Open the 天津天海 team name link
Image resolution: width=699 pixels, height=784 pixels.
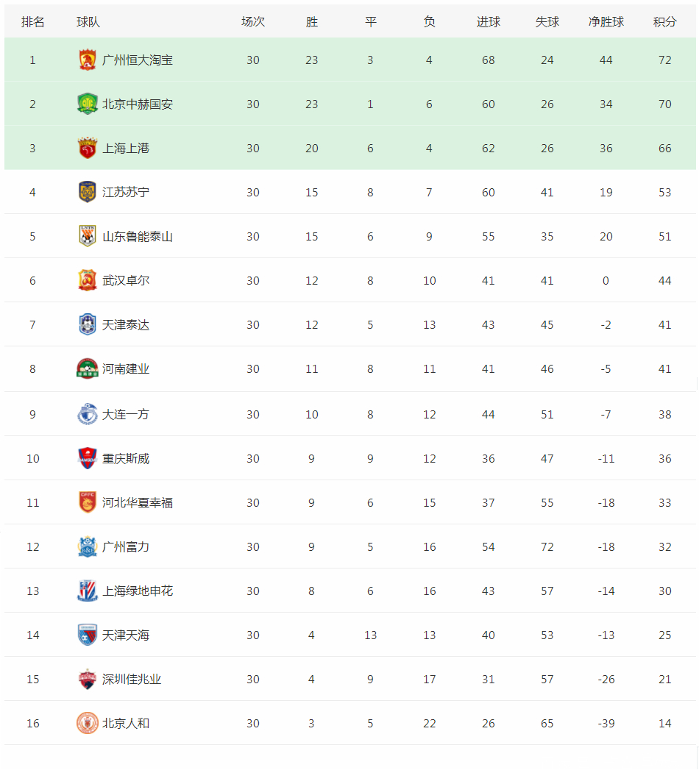126,635
